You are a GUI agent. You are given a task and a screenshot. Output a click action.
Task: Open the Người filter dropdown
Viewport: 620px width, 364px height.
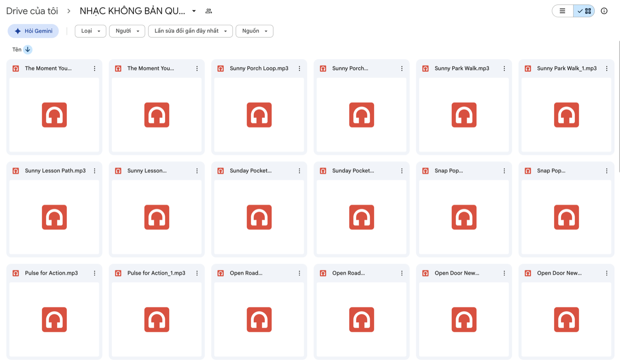click(127, 31)
